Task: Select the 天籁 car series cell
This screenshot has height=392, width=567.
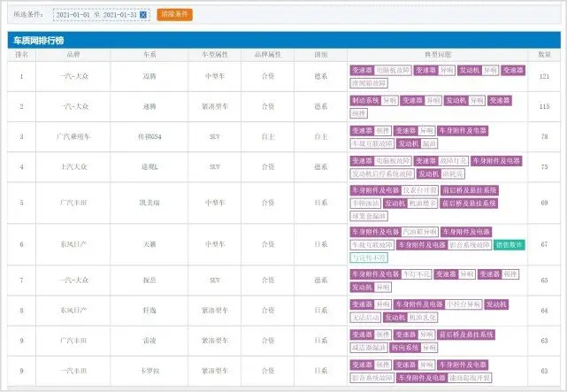Action: (149, 244)
